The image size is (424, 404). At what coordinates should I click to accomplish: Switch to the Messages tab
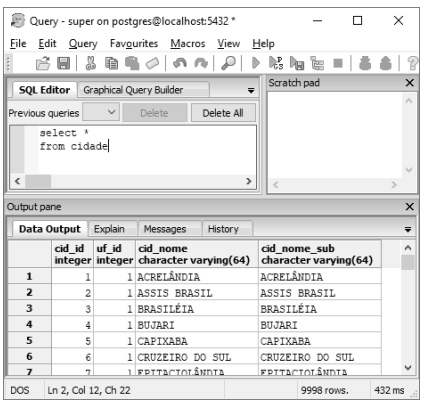pyautogui.click(x=165, y=229)
